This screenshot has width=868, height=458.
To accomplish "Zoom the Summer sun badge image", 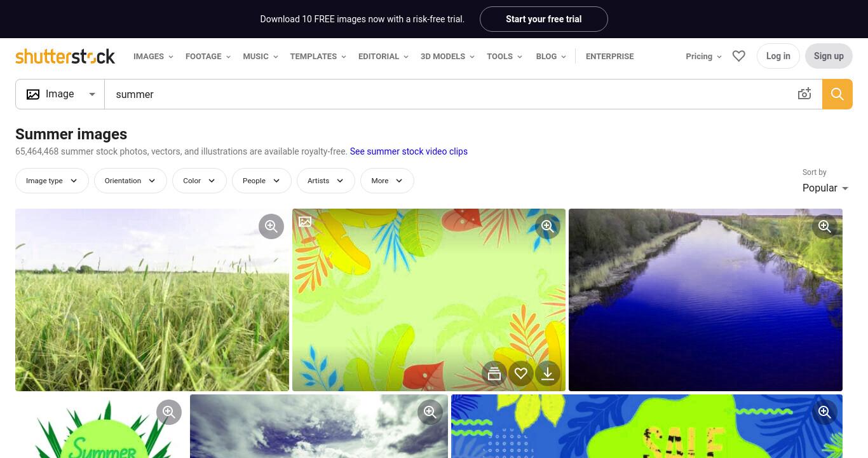I will 169,412.
